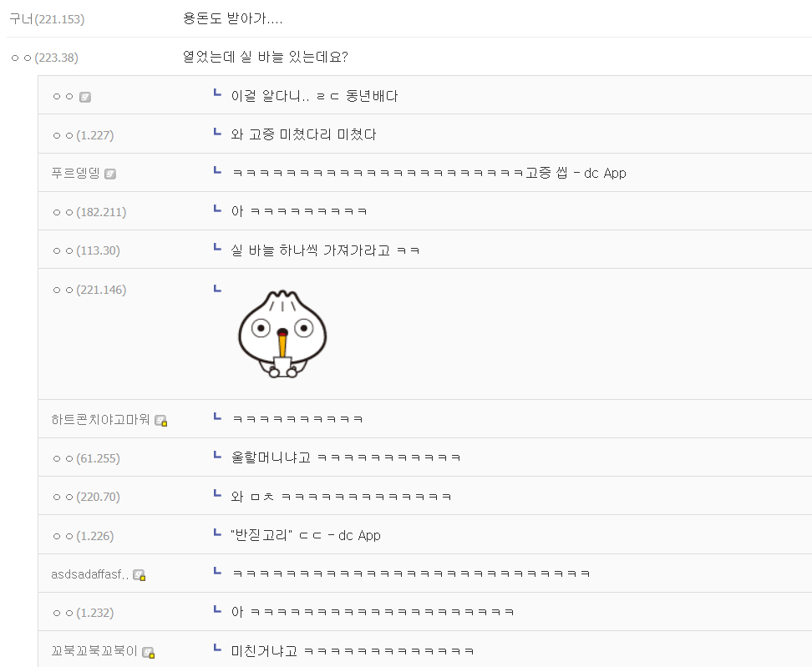The width and height of the screenshot is (812, 667).
Task: Click the gallog icon next to 푸르뎅뎅
Action: 109,174
